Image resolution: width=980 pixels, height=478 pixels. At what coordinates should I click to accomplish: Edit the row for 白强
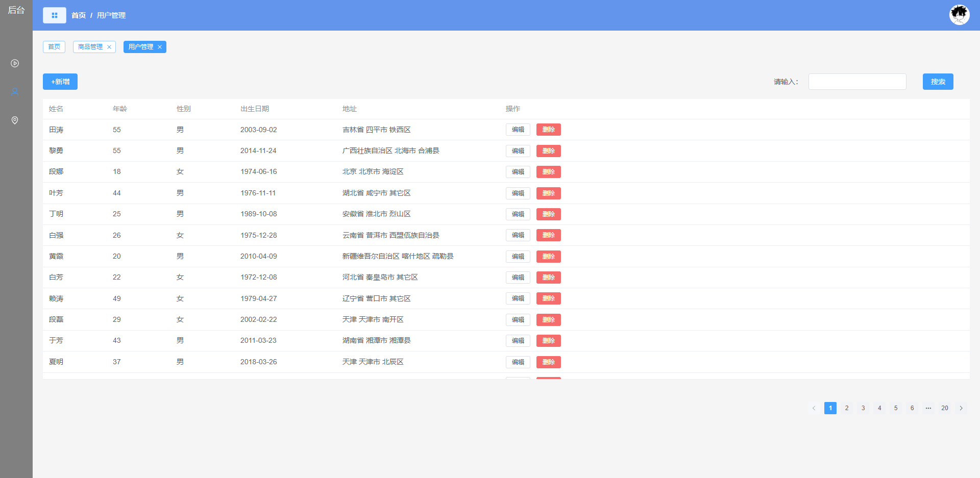tap(518, 235)
